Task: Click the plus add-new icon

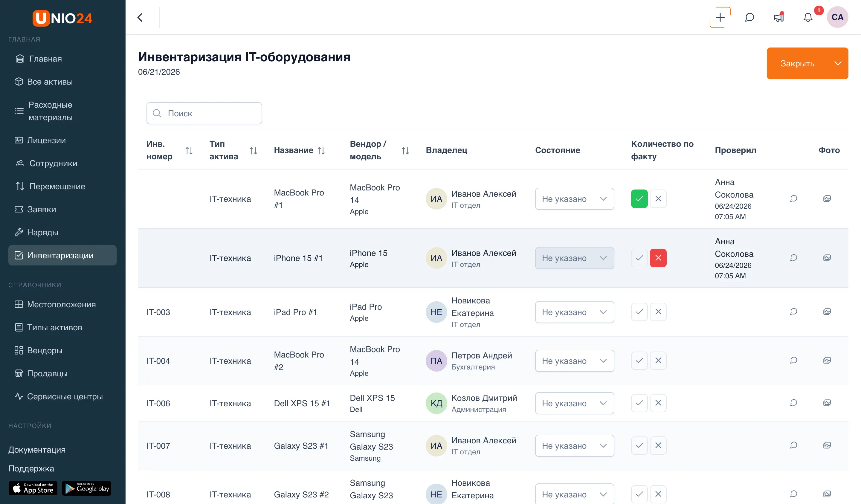Action: coord(720,17)
